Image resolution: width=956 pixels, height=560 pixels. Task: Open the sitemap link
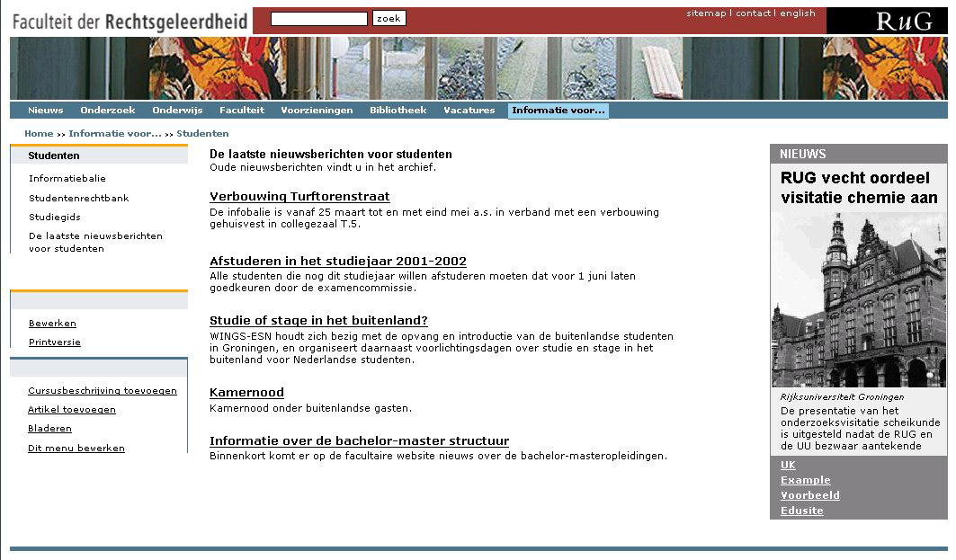coord(706,13)
